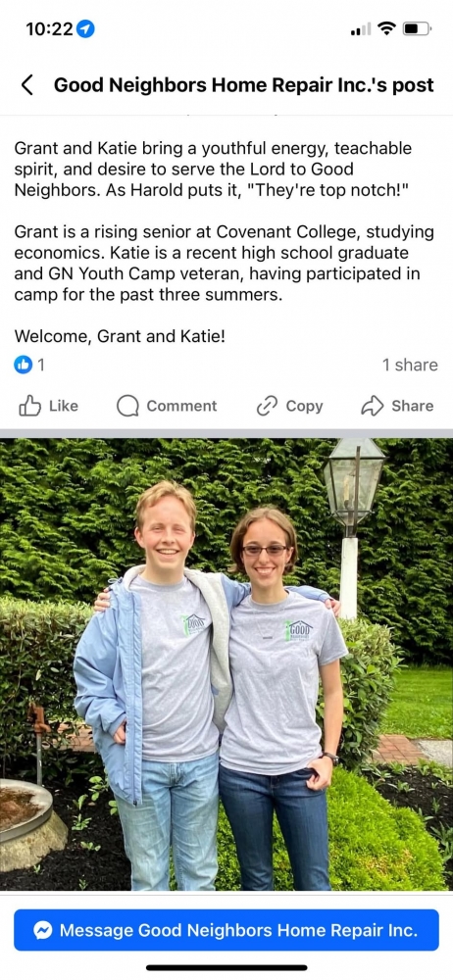Tap the thumbs-up Like icon
Screen dimensions: 453x980
[x=29, y=407]
